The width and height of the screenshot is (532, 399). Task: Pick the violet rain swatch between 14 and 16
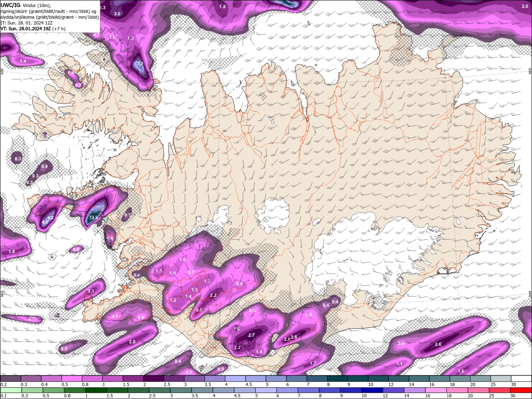(x=414, y=390)
